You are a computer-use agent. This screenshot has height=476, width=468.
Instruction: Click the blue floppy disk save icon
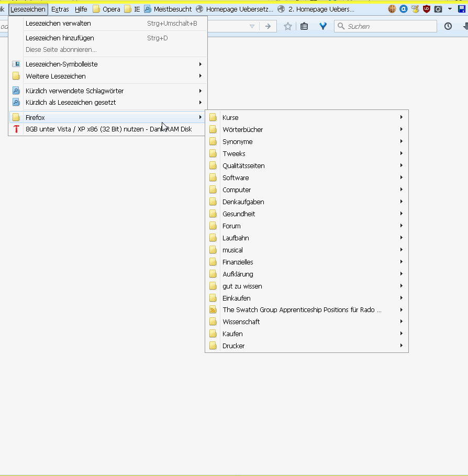[x=462, y=9]
